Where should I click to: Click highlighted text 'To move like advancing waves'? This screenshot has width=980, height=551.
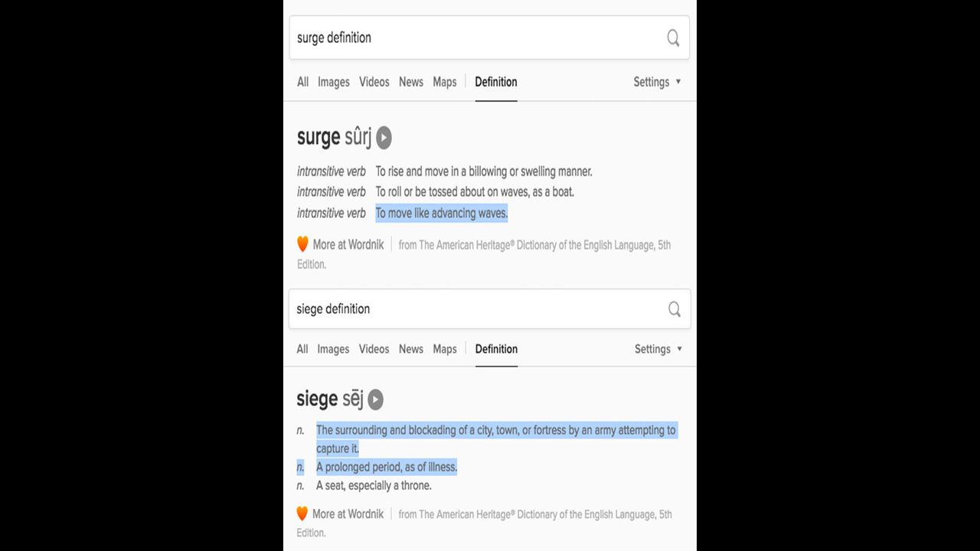pos(441,214)
